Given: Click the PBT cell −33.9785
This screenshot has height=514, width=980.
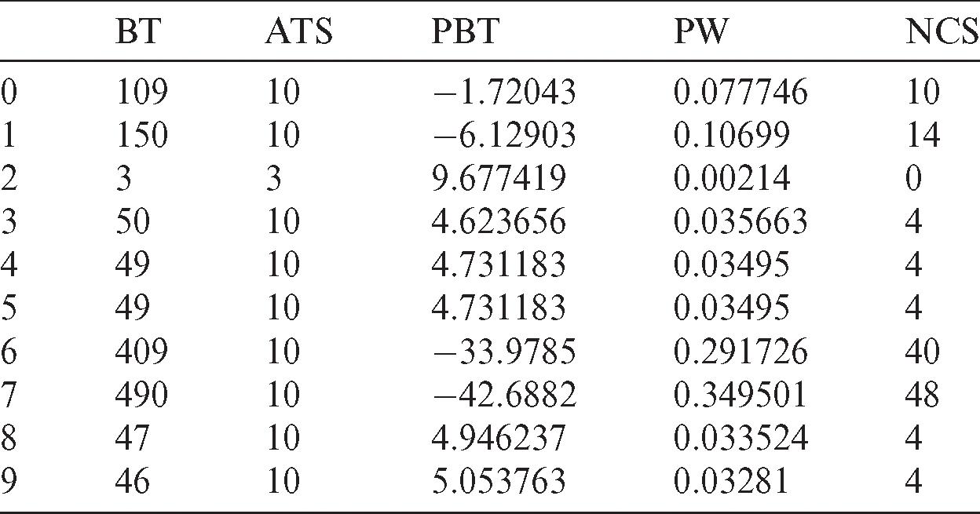Looking at the screenshot, I should point(504,352).
